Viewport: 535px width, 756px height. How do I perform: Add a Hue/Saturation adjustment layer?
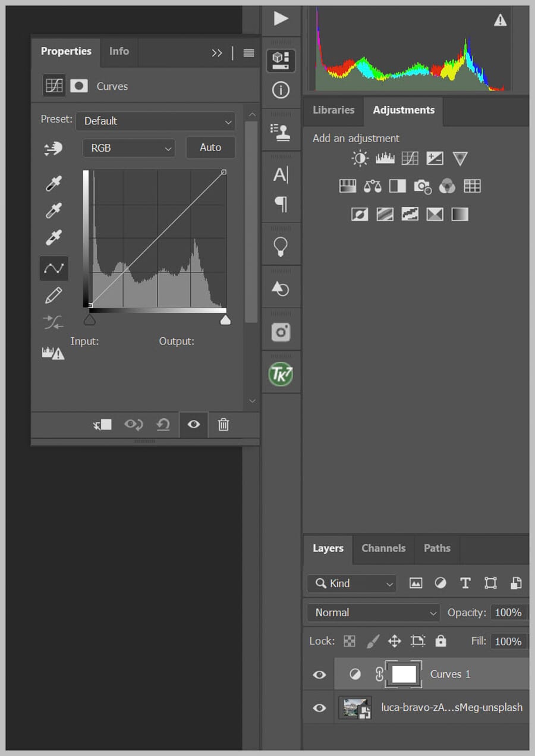click(347, 186)
